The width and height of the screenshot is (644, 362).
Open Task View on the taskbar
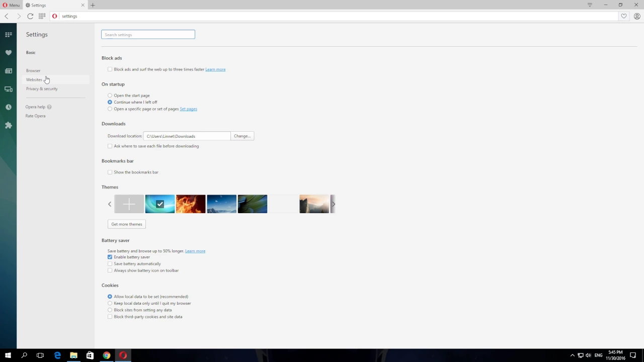click(40, 355)
